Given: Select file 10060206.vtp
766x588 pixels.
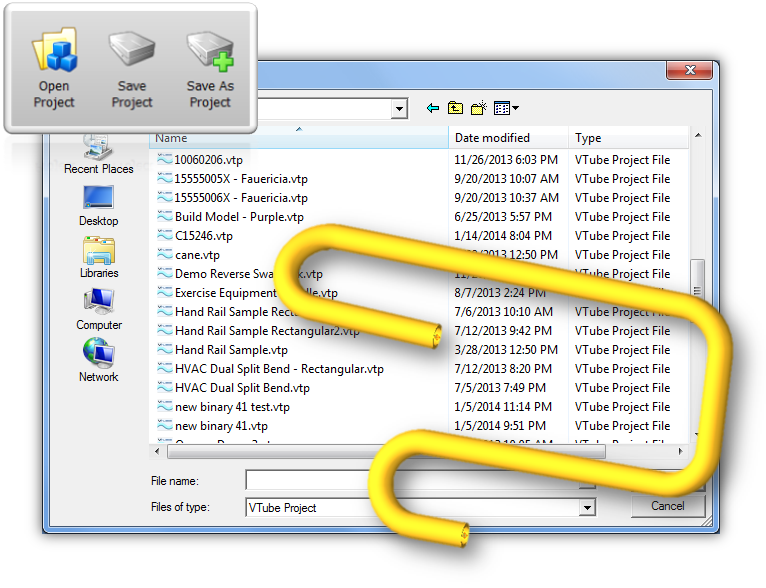Looking at the screenshot, I should pos(208,160).
